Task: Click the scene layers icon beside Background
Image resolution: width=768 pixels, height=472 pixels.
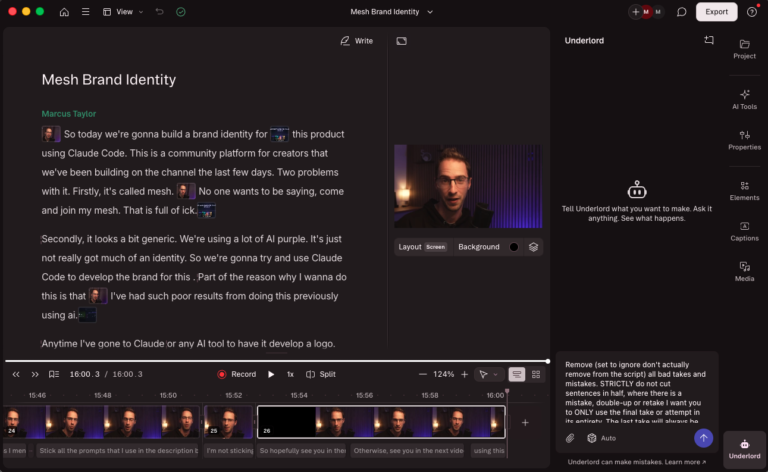Action: (533, 247)
